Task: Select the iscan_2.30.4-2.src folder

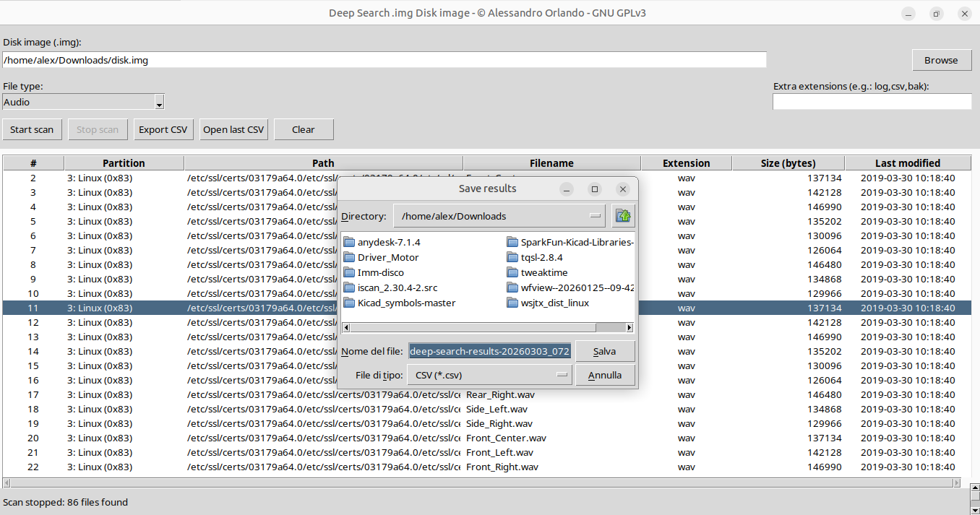Action: tap(391, 287)
